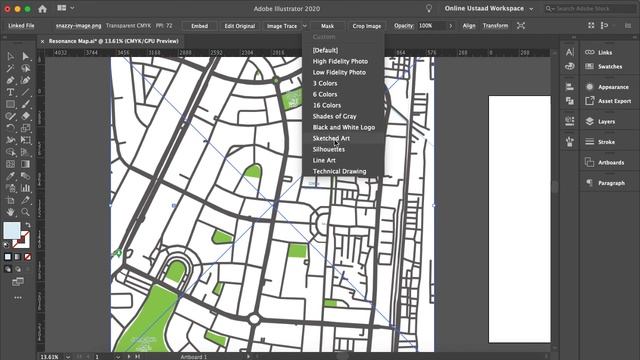Viewport: 640px width, 360px height.
Task: Click the Linked File link
Action: coord(21,26)
